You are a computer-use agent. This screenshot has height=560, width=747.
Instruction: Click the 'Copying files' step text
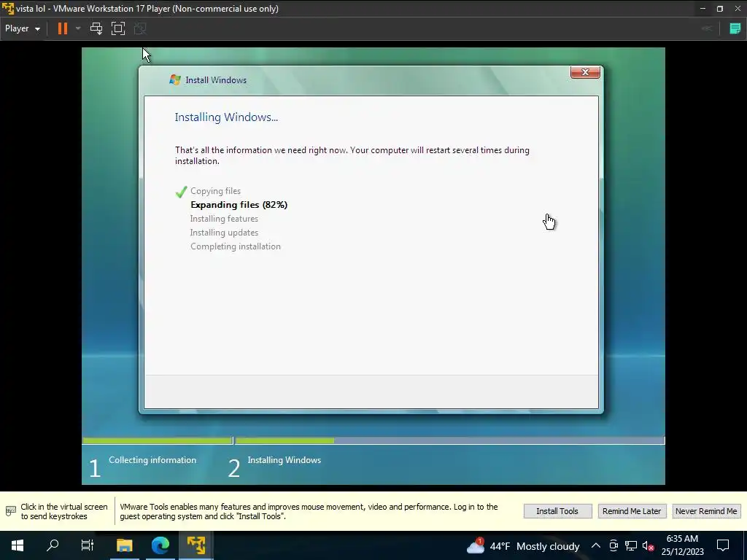[215, 191]
